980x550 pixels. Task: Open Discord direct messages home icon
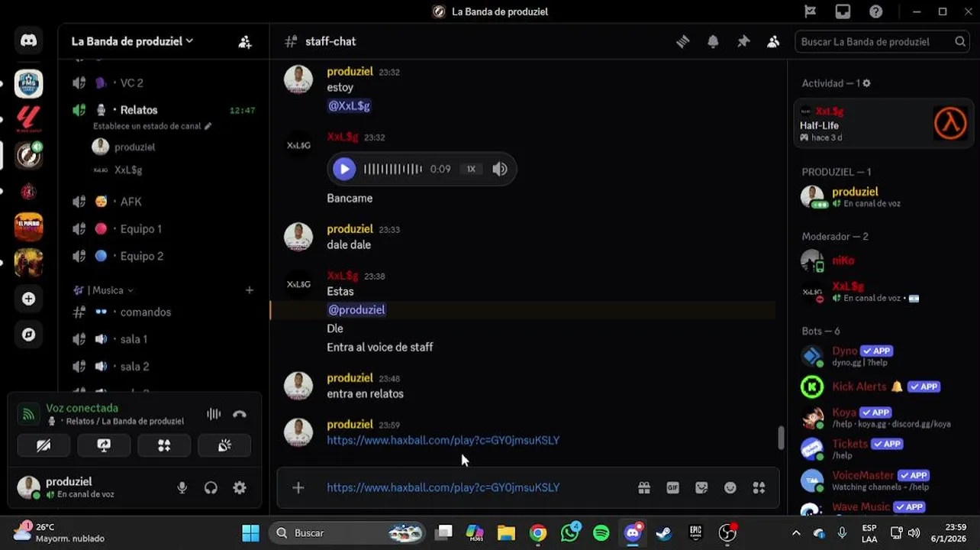coord(28,41)
